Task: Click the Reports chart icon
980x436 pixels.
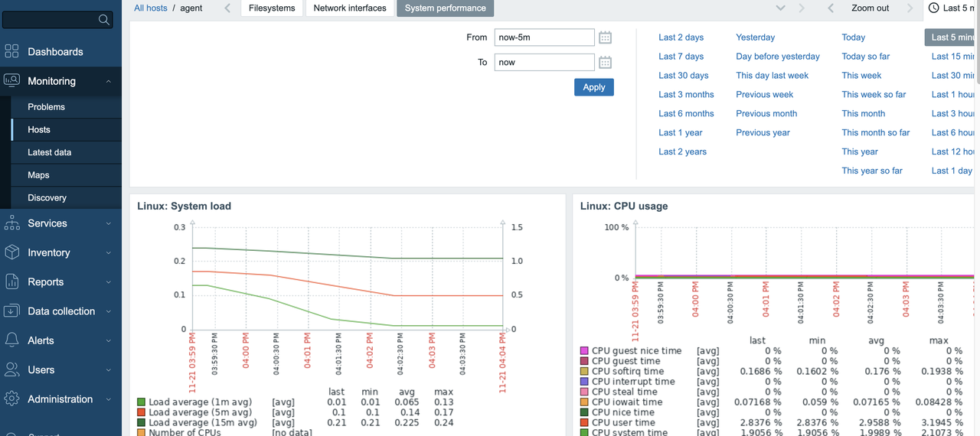Action: 11,281
